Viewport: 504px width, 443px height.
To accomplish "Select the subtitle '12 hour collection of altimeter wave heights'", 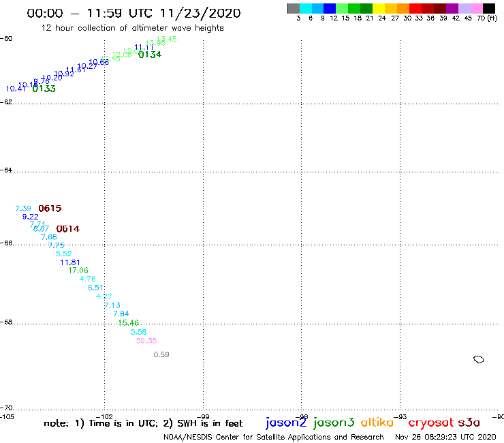I will [132, 28].
